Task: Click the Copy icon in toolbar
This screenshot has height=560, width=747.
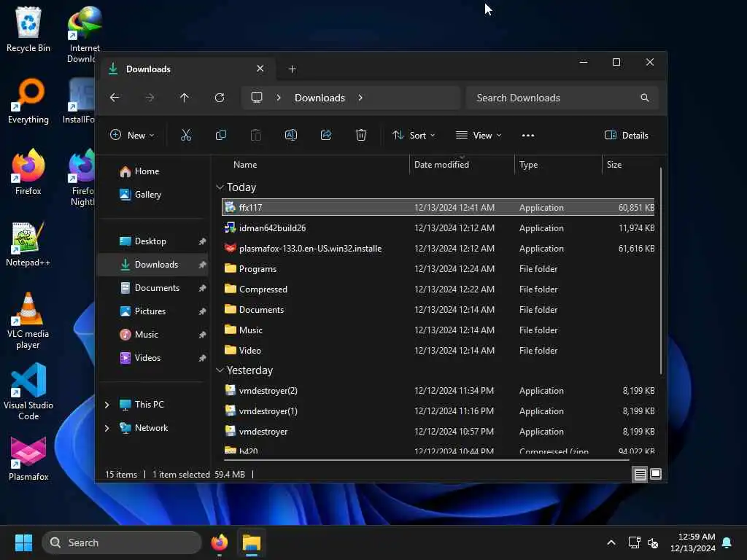Action: 221,136
